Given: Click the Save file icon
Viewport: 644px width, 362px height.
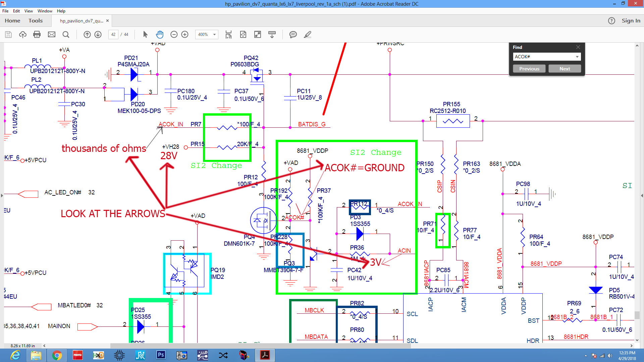Looking at the screenshot, I should (x=8, y=35).
